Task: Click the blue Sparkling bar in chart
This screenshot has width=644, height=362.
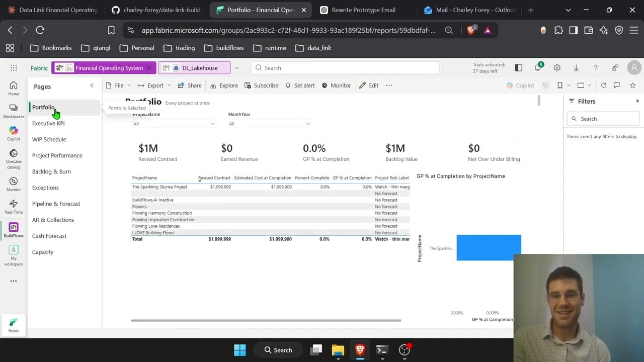Action: click(489, 247)
